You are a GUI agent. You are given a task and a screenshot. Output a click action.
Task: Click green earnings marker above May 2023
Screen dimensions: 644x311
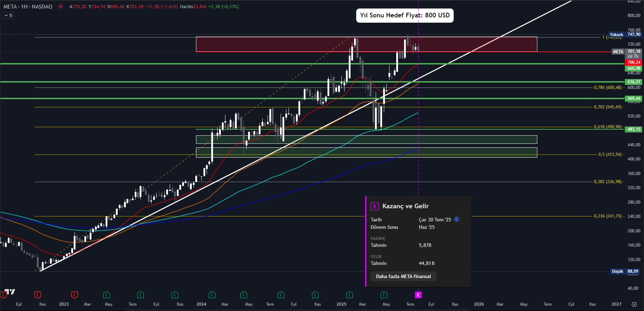[x=106, y=295]
